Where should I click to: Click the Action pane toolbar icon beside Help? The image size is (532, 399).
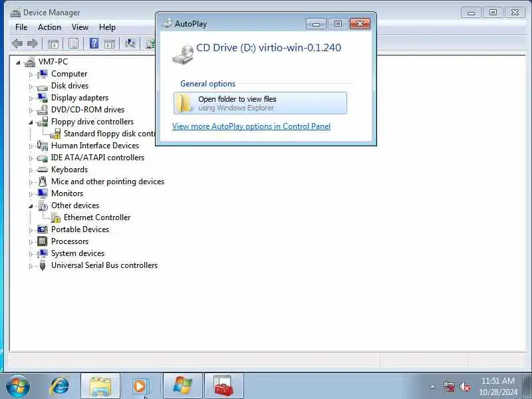pos(110,43)
